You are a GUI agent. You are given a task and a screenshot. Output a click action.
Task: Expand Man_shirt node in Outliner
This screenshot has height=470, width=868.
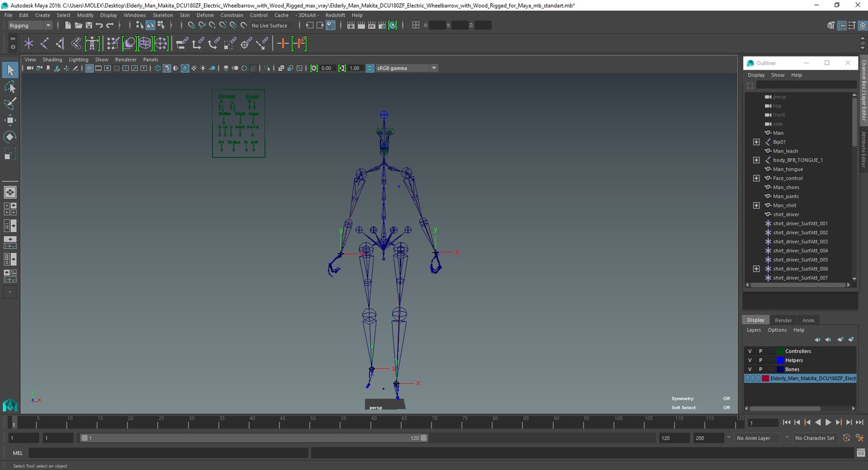(756, 205)
